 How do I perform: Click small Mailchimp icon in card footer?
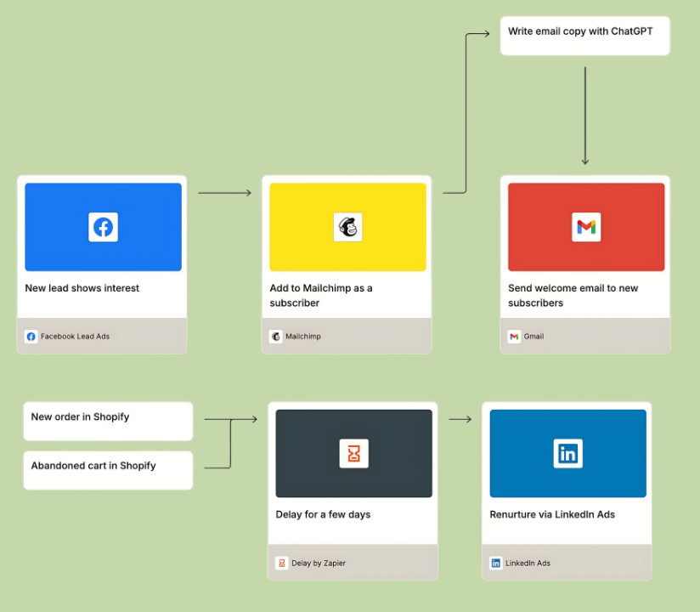[x=276, y=337]
